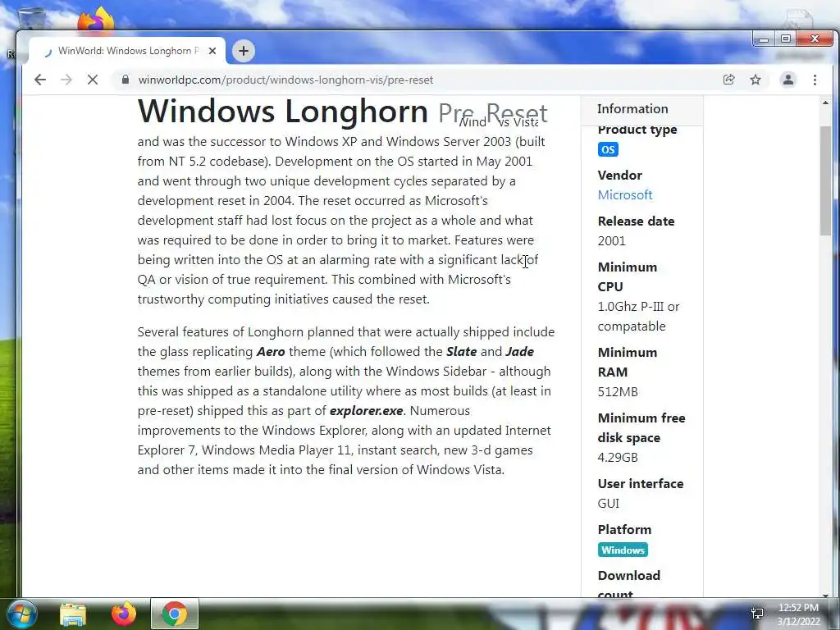Open Windows Explorer from the taskbar
This screenshot has height=630, width=840.
click(x=73, y=614)
